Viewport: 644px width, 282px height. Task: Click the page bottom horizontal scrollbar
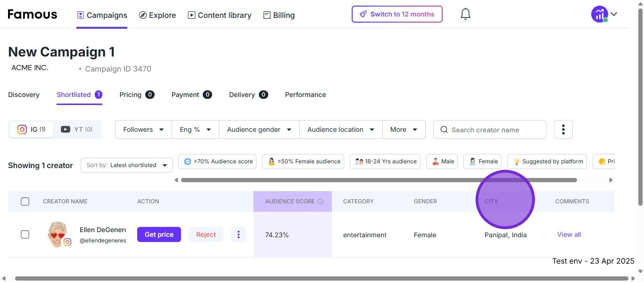(322, 278)
